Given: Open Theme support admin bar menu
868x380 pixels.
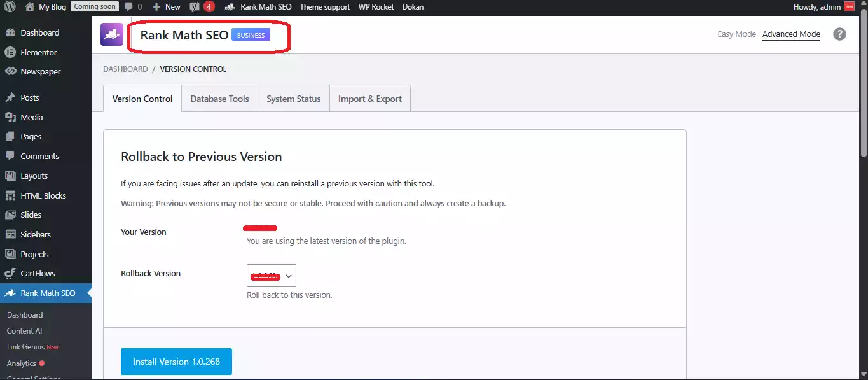Looking at the screenshot, I should click(325, 7).
